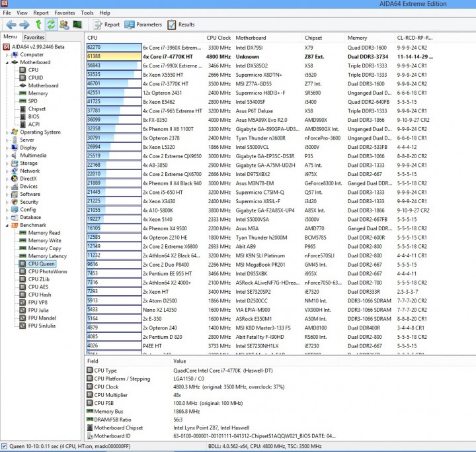
Task: Expand the Network tree node
Action: coord(7,171)
